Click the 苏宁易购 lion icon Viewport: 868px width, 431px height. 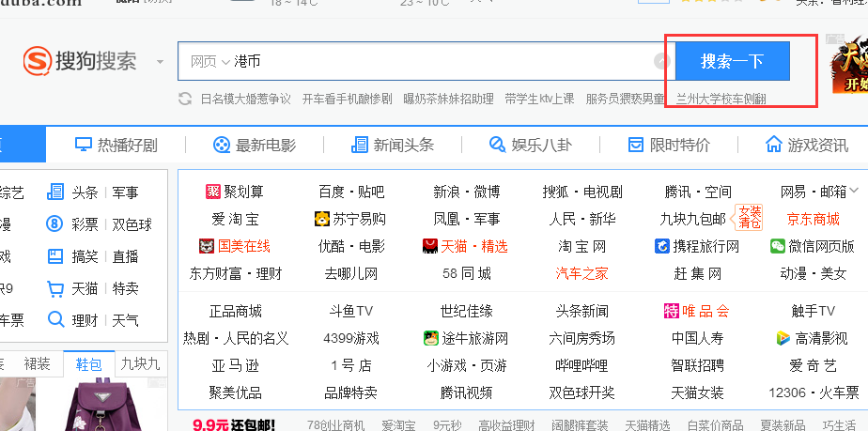(x=322, y=219)
